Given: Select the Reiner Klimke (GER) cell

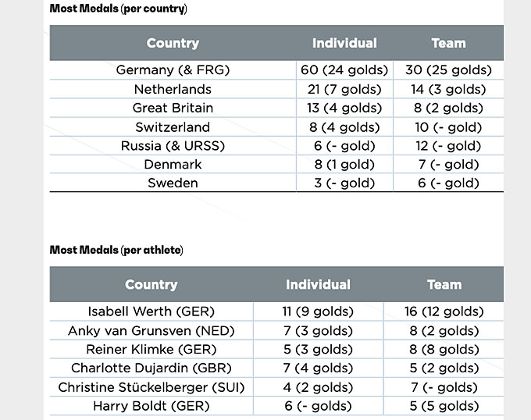Looking at the screenshot, I should (151, 349).
